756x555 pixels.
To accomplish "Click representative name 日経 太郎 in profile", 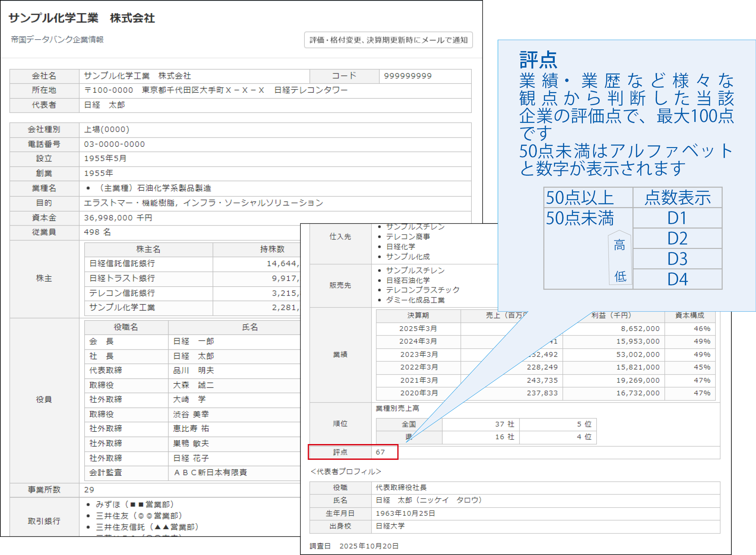I will coord(428,500).
